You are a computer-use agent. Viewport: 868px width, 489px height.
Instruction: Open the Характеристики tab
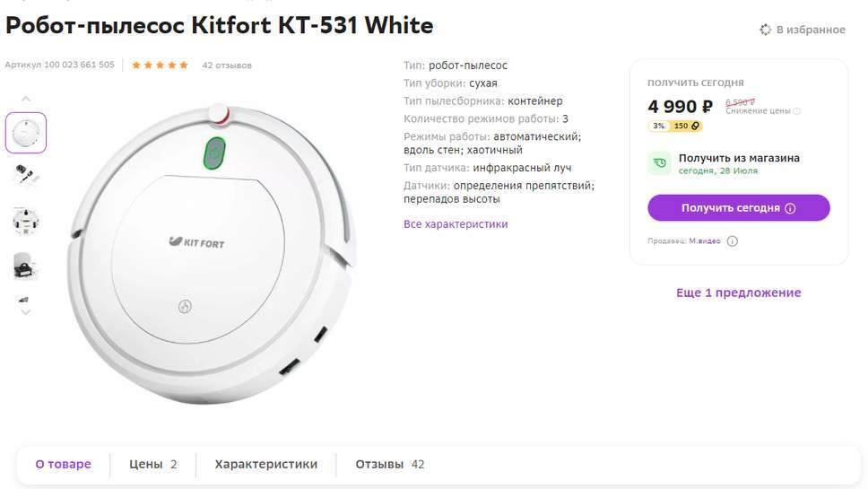coord(266,465)
